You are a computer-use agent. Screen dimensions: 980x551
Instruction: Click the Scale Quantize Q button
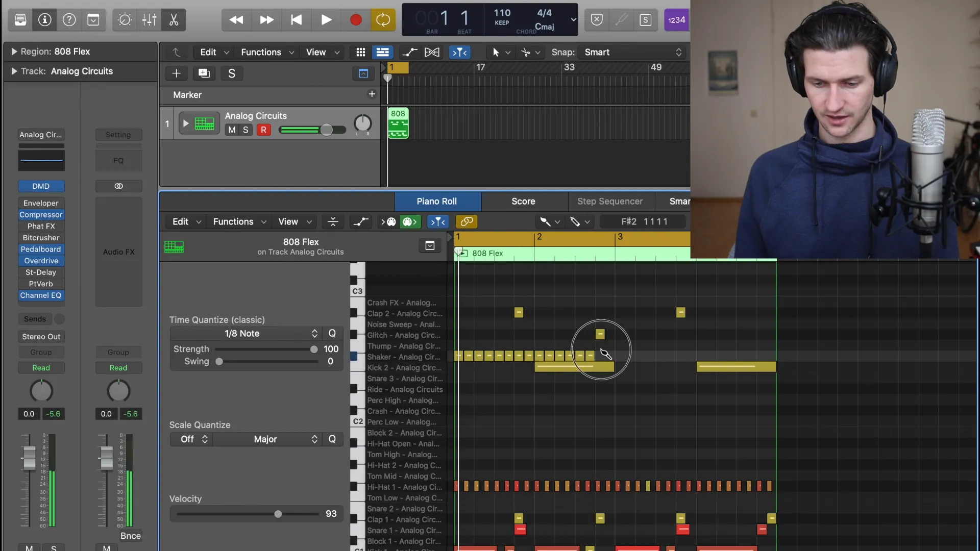point(332,439)
